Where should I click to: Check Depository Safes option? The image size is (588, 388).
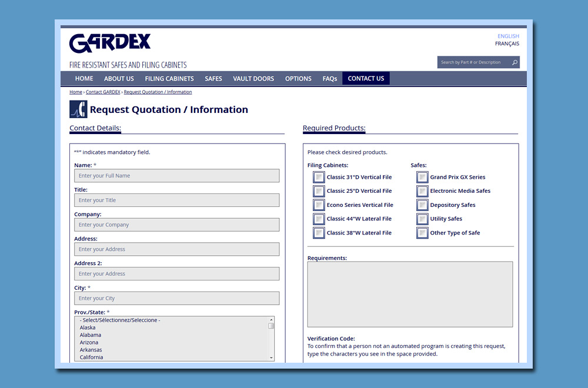422,205
